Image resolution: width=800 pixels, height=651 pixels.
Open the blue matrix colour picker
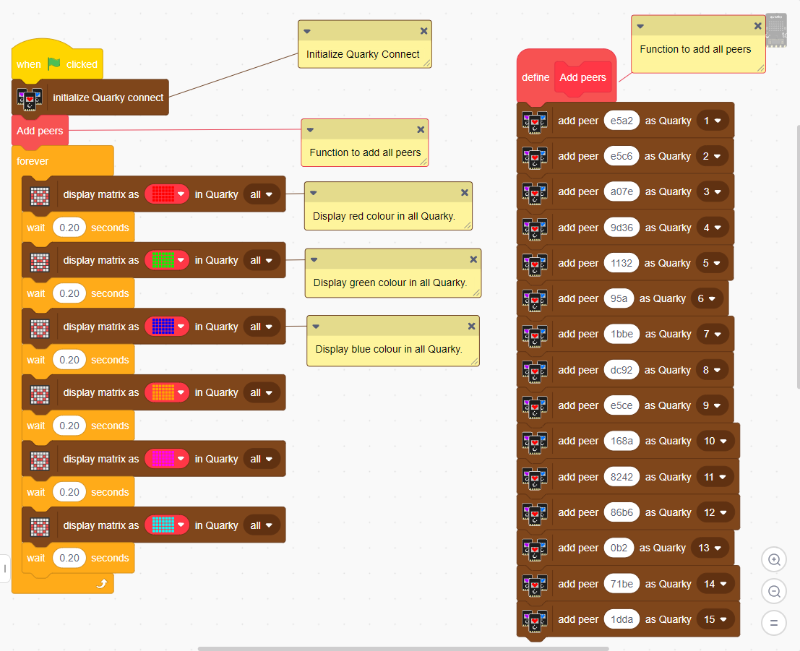167,327
